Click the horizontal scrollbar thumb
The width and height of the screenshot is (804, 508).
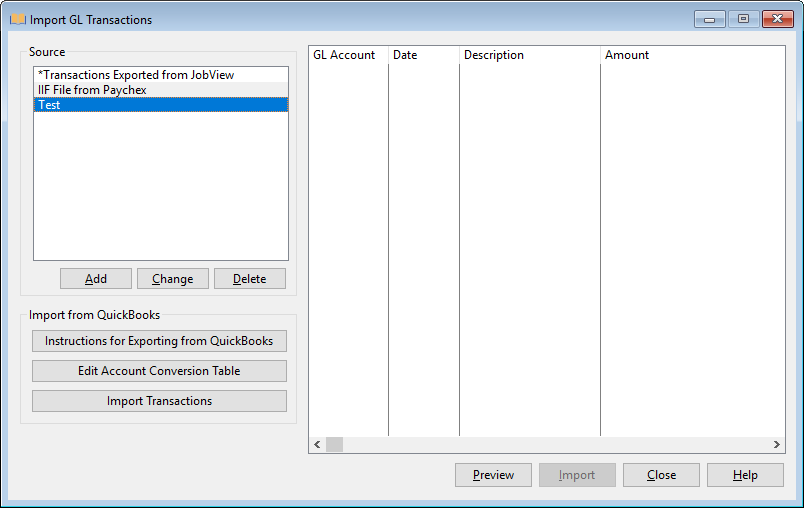pos(334,444)
